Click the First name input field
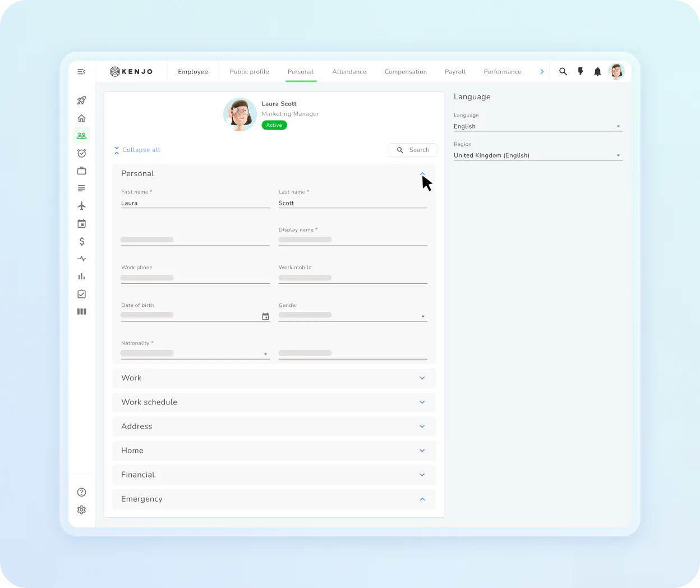700x588 pixels. [x=195, y=203]
